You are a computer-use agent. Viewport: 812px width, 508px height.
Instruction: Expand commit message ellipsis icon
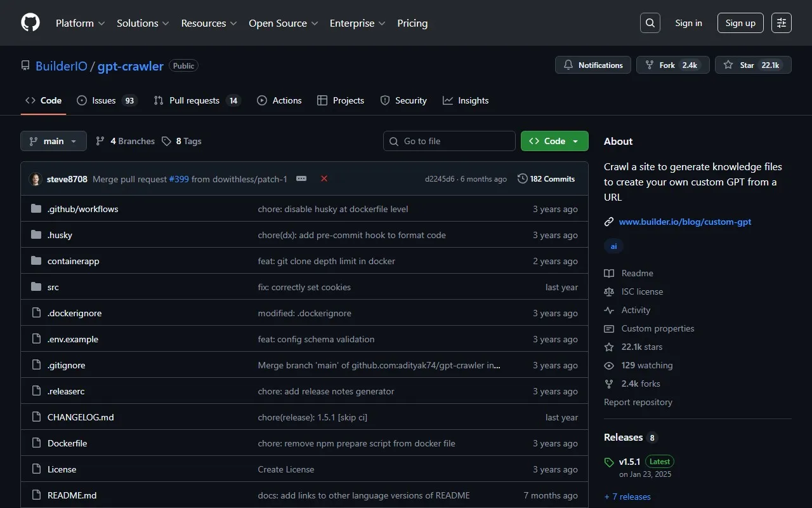[301, 179]
